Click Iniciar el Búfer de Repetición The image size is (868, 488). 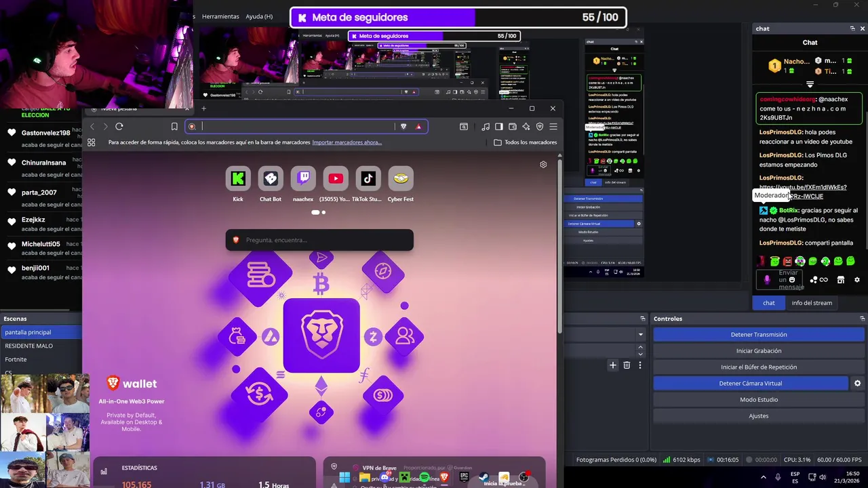point(758,367)
